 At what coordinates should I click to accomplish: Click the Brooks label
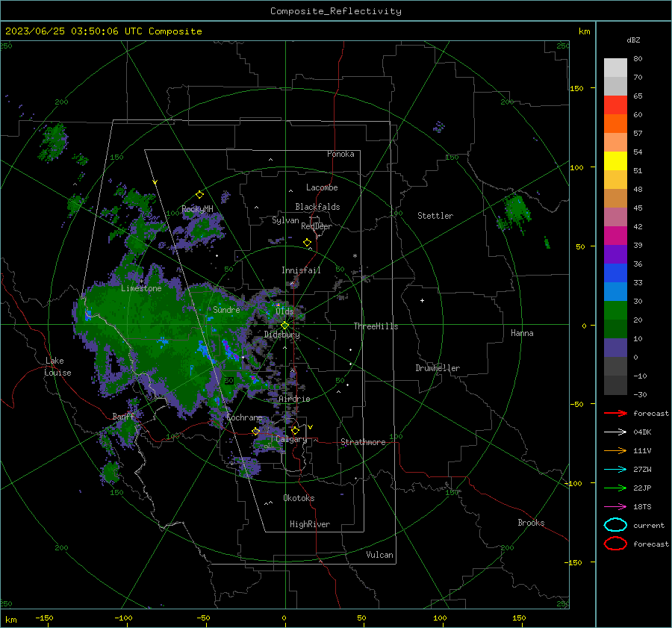click(x=531, y=523)
